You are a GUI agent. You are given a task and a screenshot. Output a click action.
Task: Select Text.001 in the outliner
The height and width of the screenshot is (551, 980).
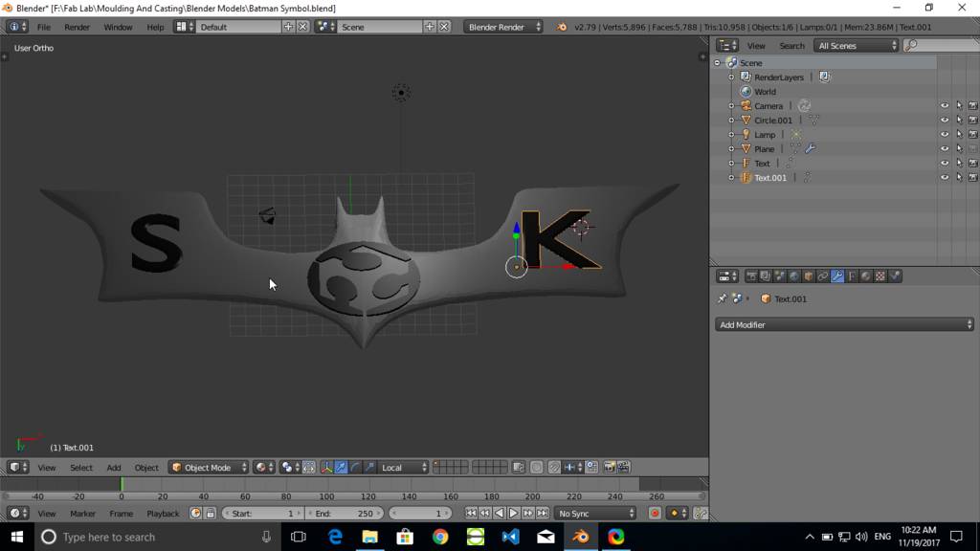coord(770,177)
